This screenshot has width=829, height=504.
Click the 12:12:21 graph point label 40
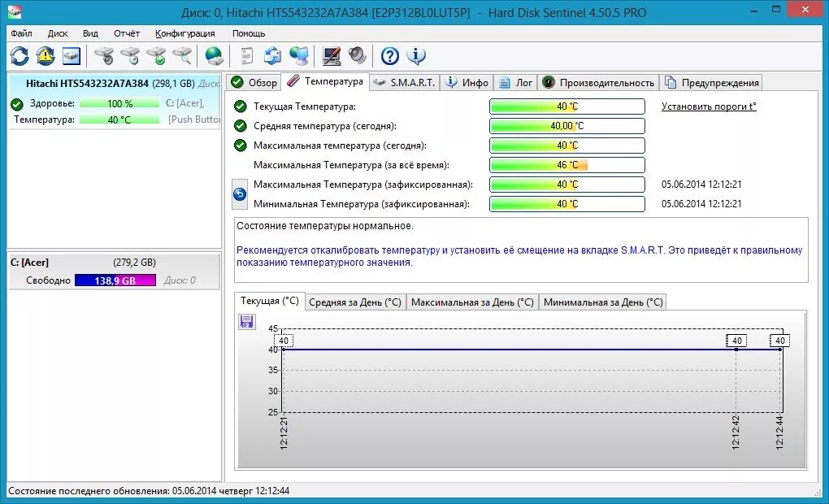click(x=284, y=341)
